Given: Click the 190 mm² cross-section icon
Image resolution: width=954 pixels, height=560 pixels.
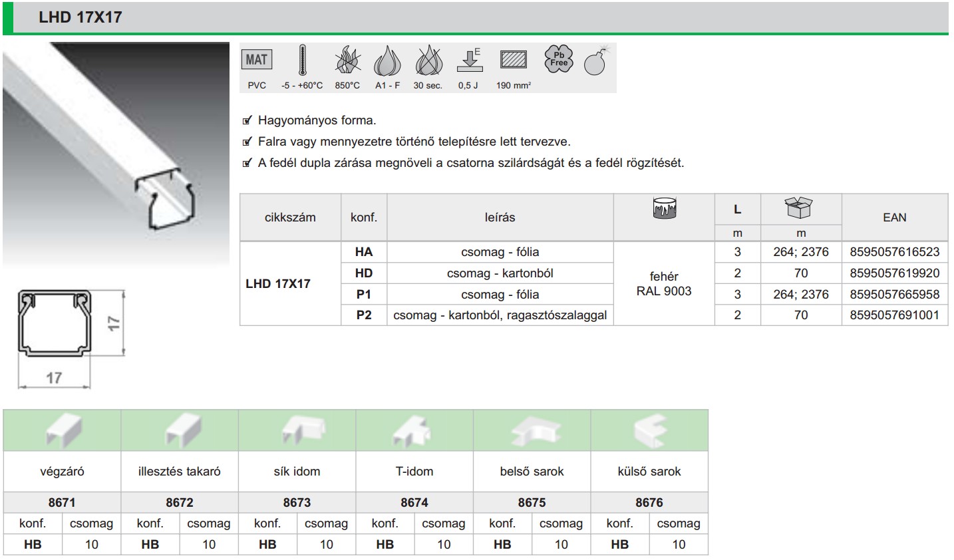Looking at the screenshot, I should pos(513,60).
